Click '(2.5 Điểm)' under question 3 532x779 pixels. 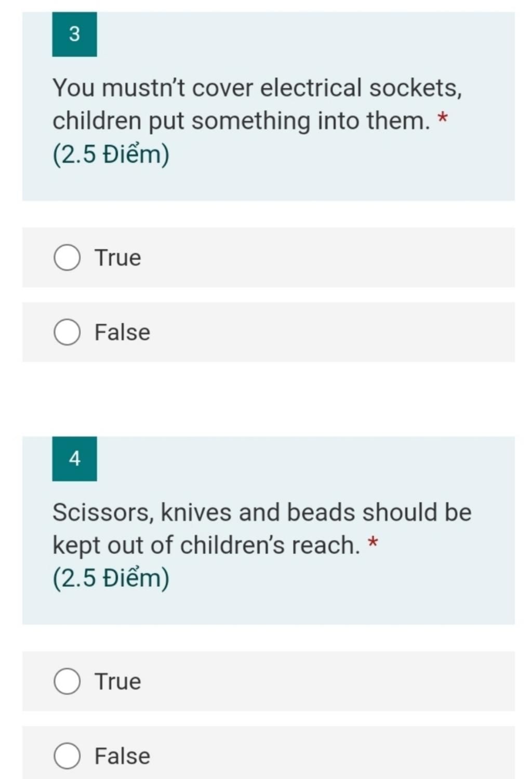(x=111, y=154)
